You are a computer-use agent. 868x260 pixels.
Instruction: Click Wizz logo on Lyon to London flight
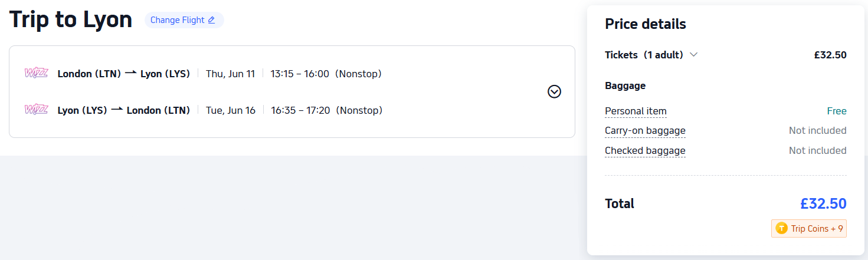36,110
